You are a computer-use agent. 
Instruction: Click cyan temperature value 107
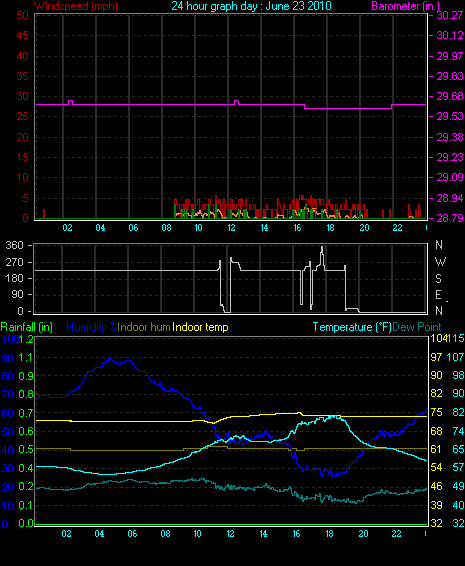[455, 357]
